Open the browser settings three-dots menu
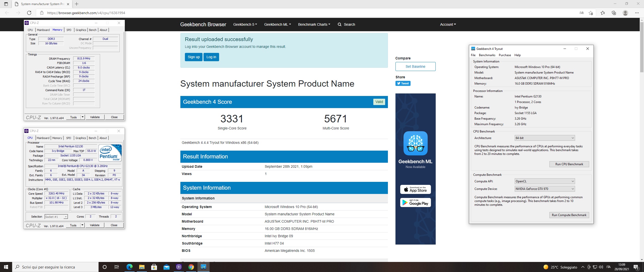This screenshot has width=644, height=272. [x=637, y=13]
